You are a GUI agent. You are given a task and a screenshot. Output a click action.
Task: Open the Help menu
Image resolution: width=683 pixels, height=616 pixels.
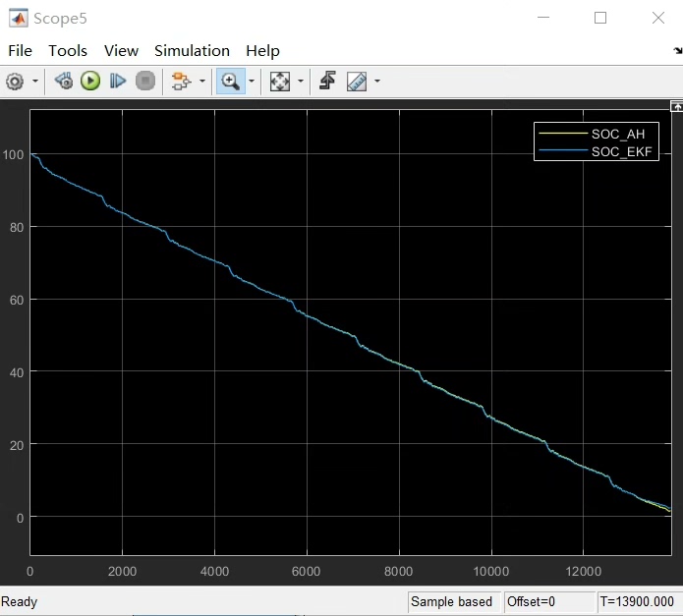(x=262, y=51)
